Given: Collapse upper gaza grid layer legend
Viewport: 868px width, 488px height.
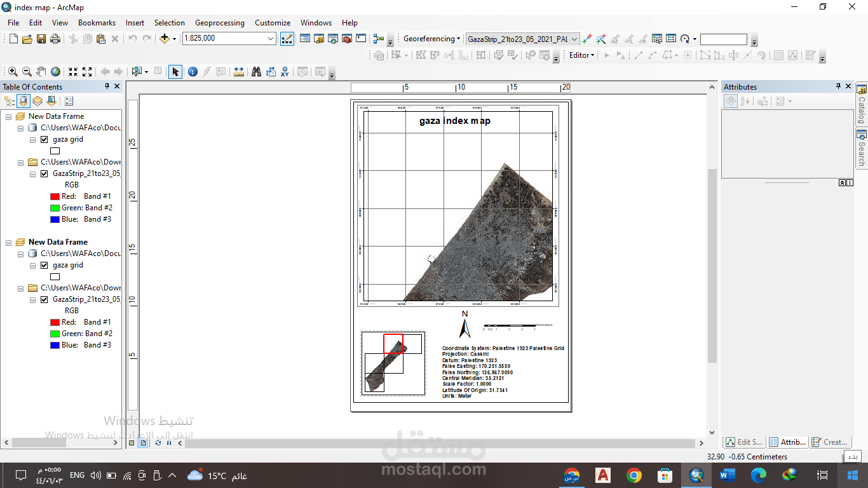Looking at the screenshot, I should point(32,139).
